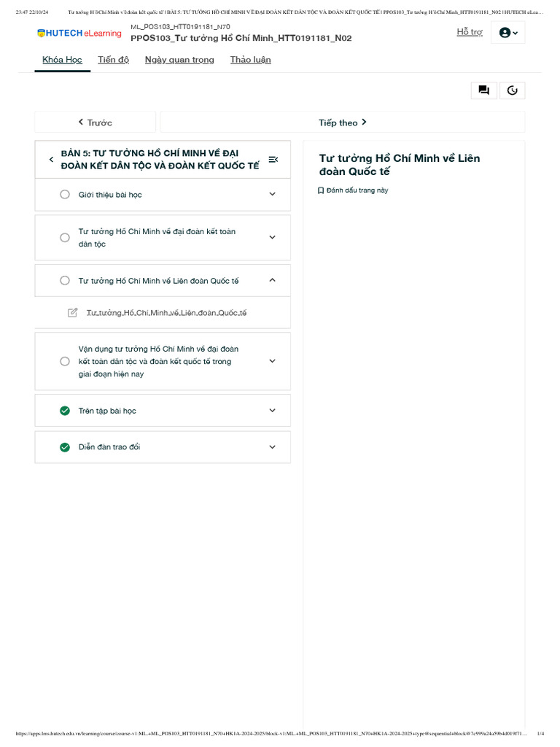Viewport: 560px width, 747px height.
Task: Open the discussion chat bubble icon
Action: 483,90
